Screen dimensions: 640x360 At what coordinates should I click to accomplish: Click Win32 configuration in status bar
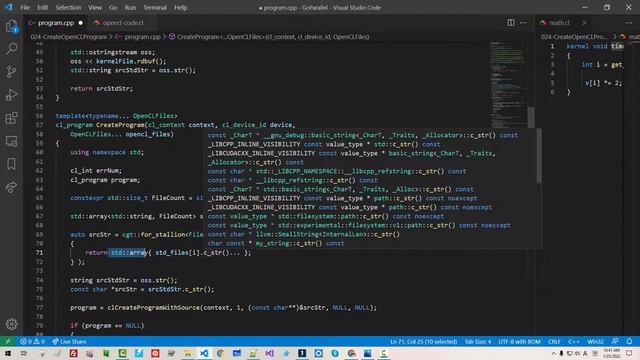595,341
